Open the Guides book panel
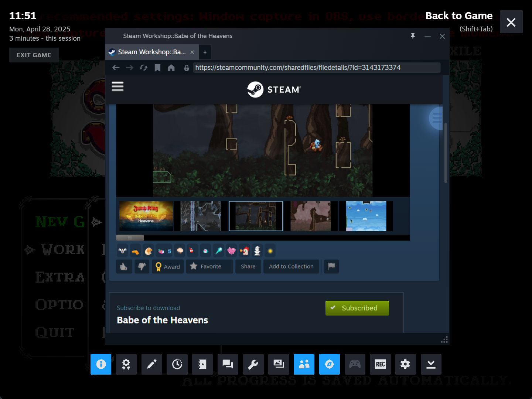Viewport: 532px width, 399px height. click(x=202, y=364)
